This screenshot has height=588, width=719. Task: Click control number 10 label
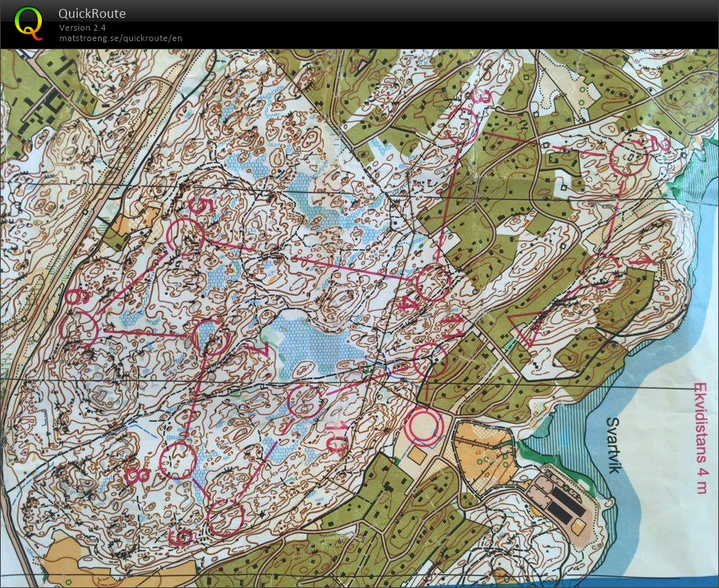tap(336, 436)
